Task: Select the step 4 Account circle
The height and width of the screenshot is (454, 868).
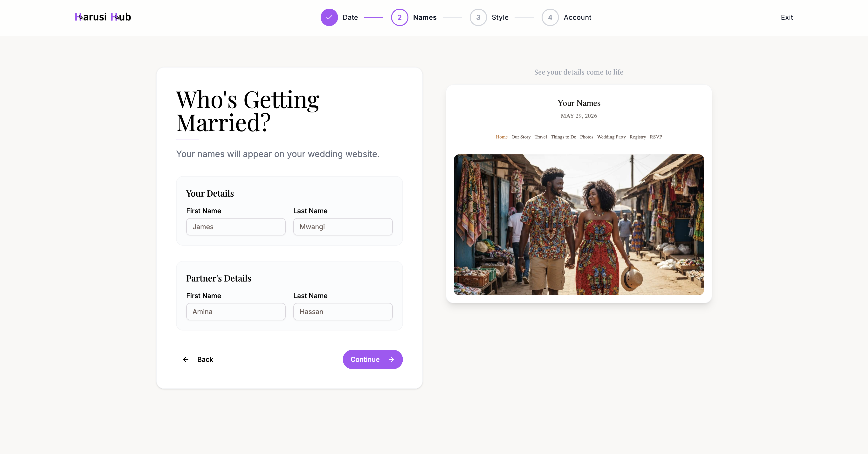Action: click(550, 17)
